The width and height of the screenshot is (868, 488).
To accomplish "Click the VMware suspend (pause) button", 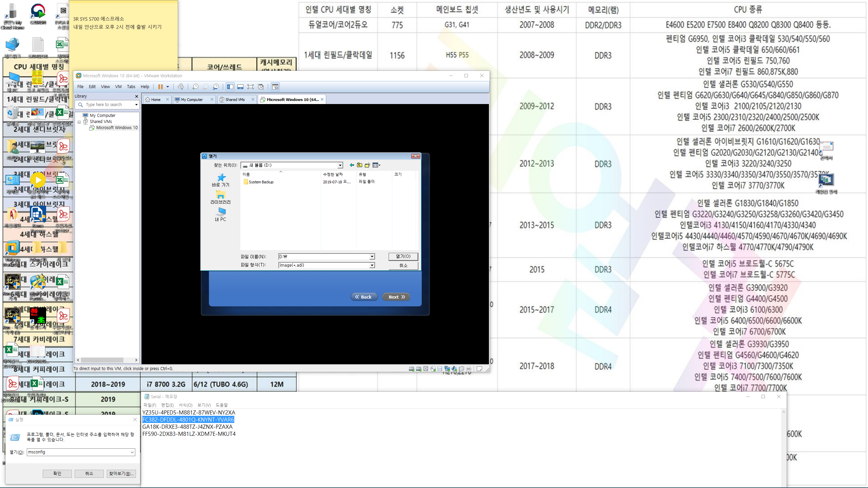I will [x=160, y=87].
